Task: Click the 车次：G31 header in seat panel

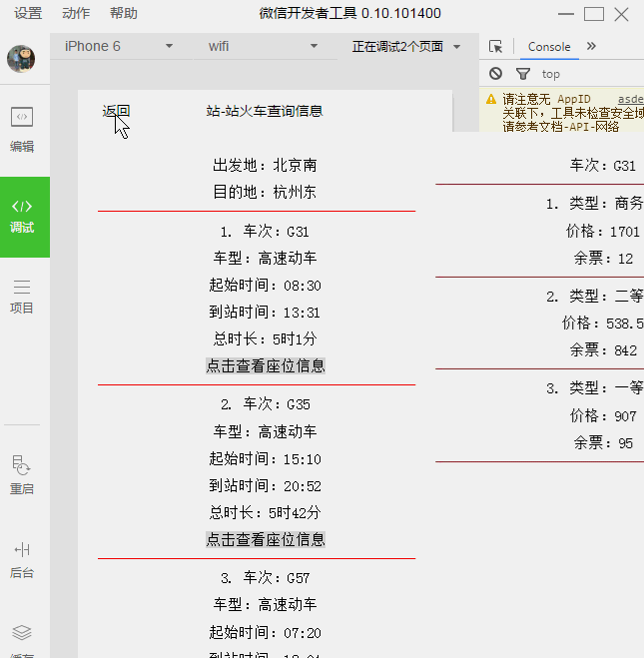Action: pyautogui.click(x=603, y=166)
